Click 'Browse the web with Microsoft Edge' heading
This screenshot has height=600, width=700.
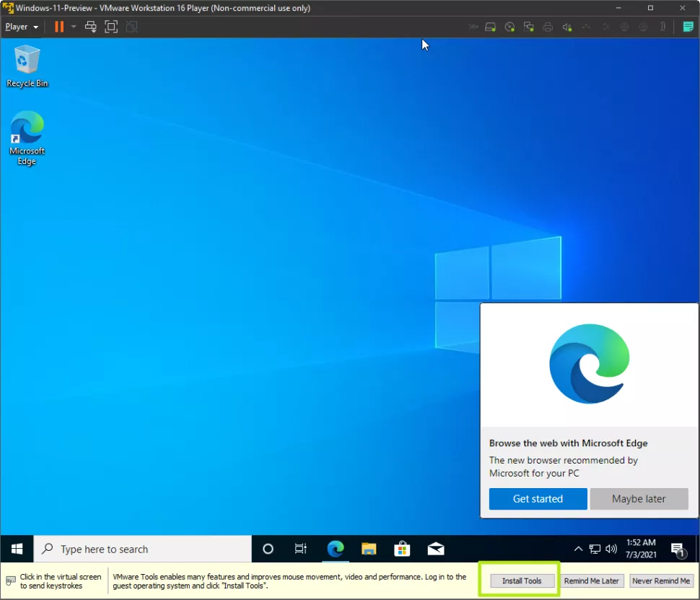tap(569, 443)
